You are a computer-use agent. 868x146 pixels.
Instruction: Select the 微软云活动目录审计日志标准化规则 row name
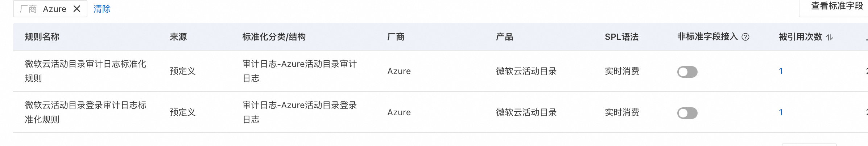(x=86, y=71)
